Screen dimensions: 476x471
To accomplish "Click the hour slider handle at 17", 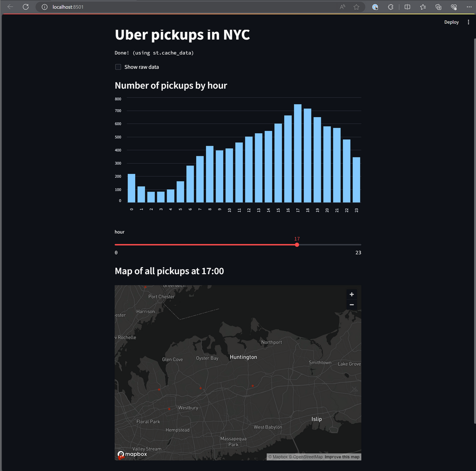I will coord(297,245).
